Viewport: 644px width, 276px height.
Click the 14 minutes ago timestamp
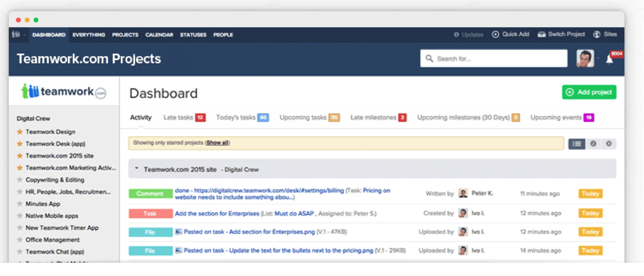541,250
